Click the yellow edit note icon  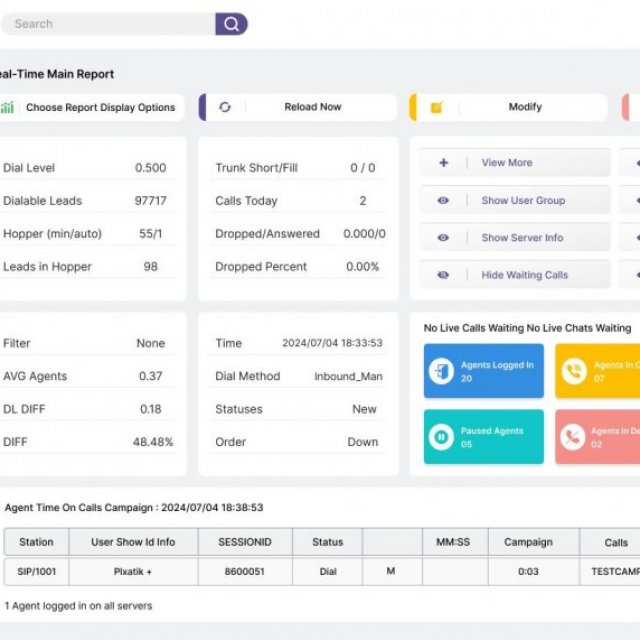click(436, 107)
